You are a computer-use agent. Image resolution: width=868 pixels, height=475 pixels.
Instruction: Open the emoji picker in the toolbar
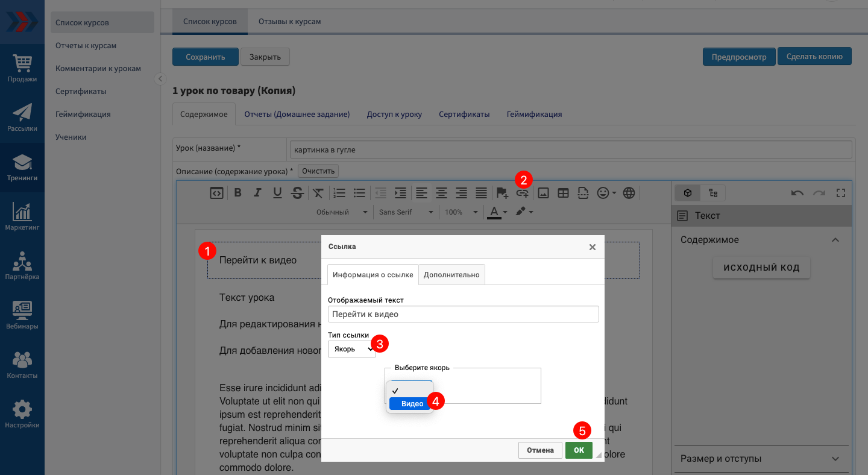606,193
